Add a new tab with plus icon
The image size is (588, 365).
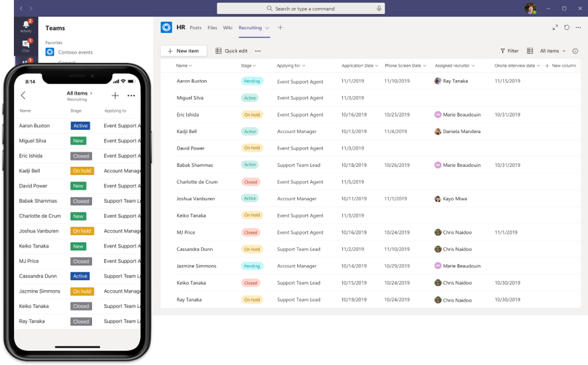pyautogui.click(x=280, y=28)
